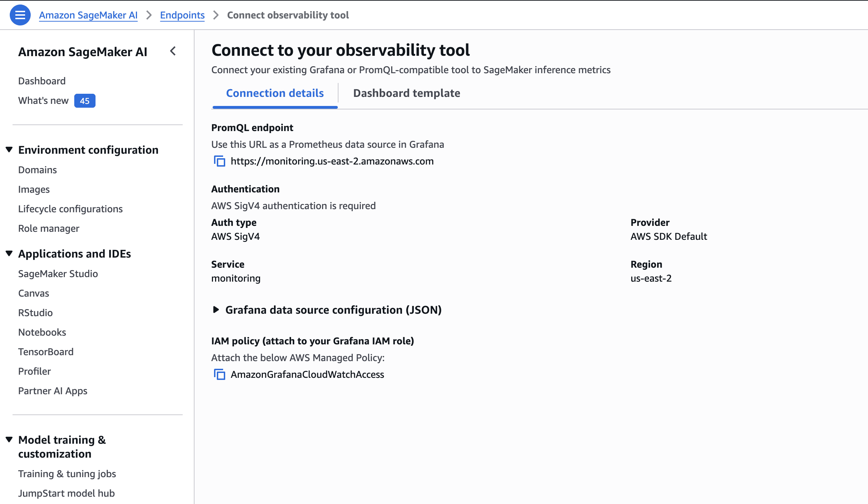Collapse the Applications and IDEs section
Image resolution: width=868 pixels, height=504 pixels.
pyautogui.click(x=9, y=254)
